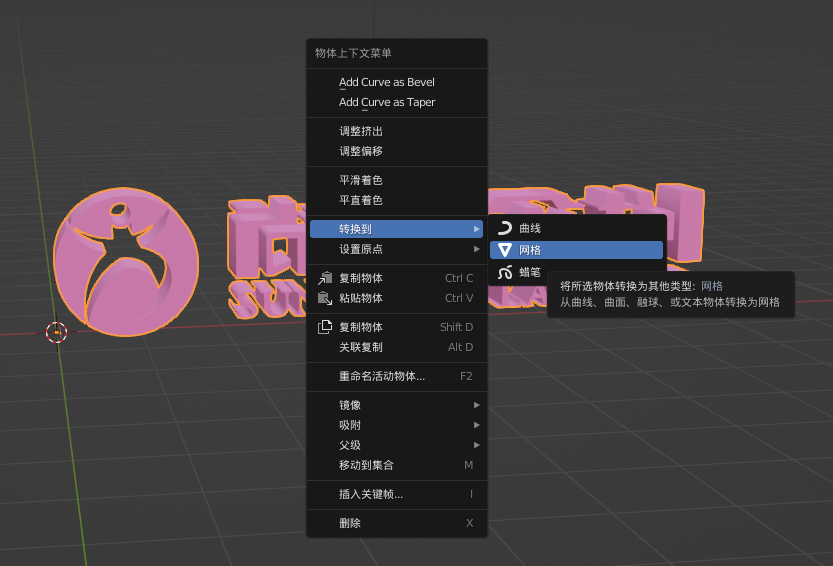Click the duplicate icon beside 复制物体 Shift D
833x566 pixels.
325,327
